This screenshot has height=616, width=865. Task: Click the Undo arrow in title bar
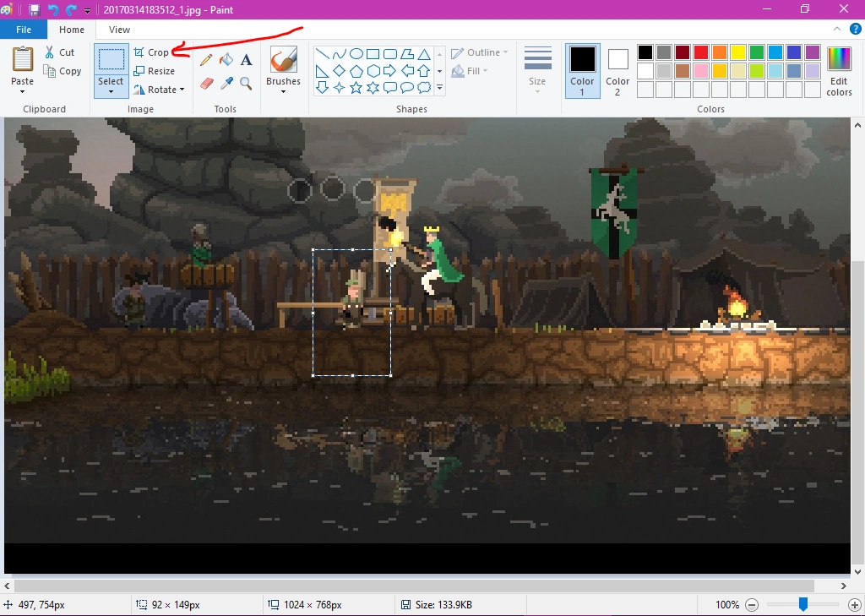point(53,9)
